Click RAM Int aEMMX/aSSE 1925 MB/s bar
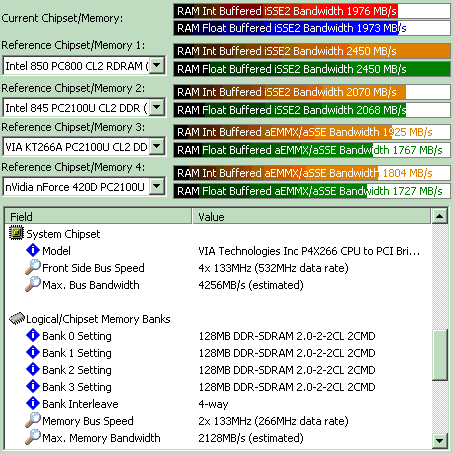 click(312, 132)
